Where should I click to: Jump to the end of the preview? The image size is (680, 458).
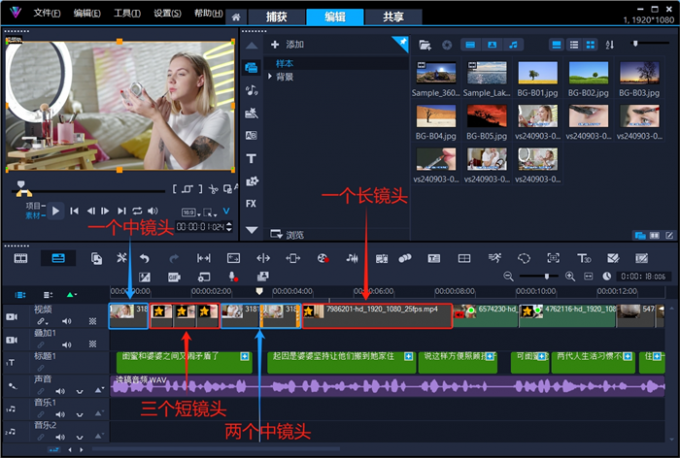(x=121, y=211)
